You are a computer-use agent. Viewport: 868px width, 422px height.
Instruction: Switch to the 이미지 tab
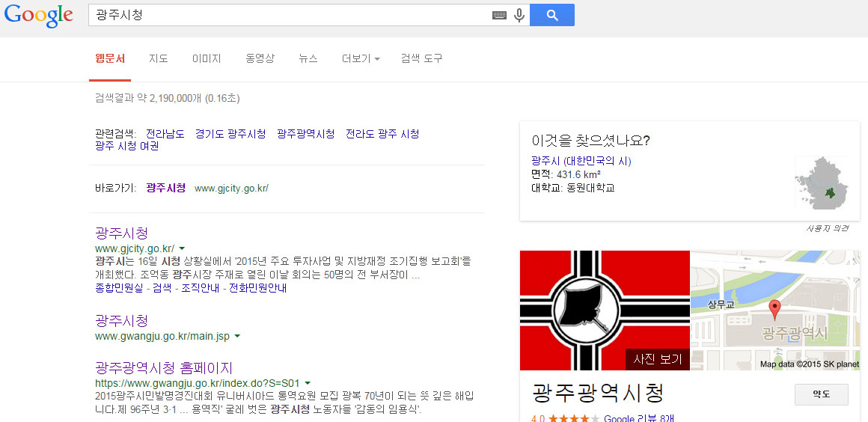pyautogui.click(x=207, y=58)
